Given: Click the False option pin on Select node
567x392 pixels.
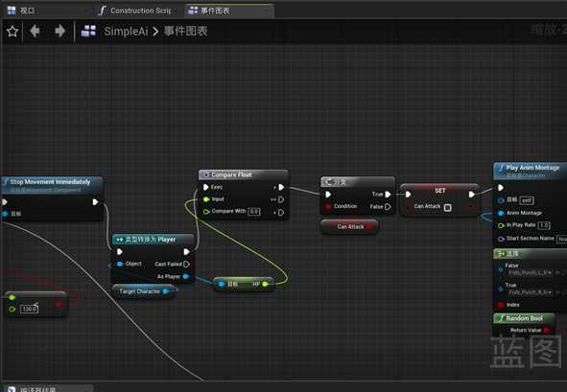Looking at the screenshot, I should click(501, 268).
